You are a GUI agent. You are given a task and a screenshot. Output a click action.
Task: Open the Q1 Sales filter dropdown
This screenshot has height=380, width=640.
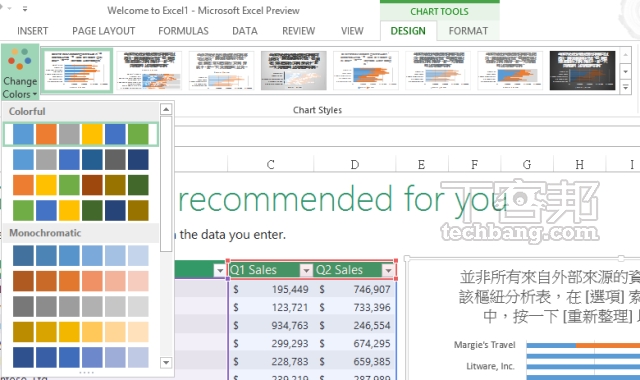(306, 270)
